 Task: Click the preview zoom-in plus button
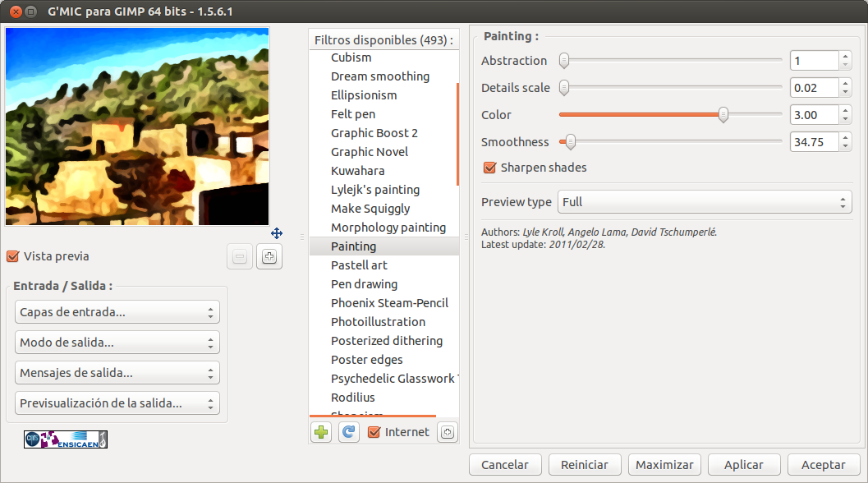coord(269,256)
